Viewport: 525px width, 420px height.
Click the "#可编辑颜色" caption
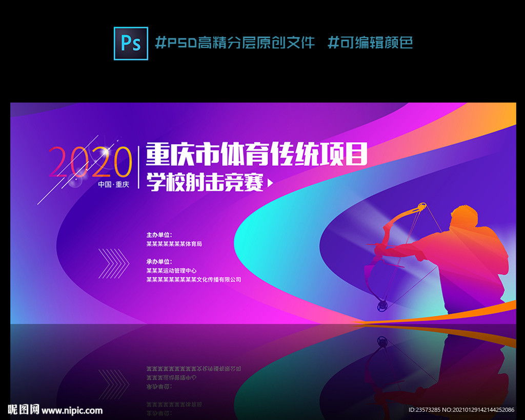[x=370, y=43]
